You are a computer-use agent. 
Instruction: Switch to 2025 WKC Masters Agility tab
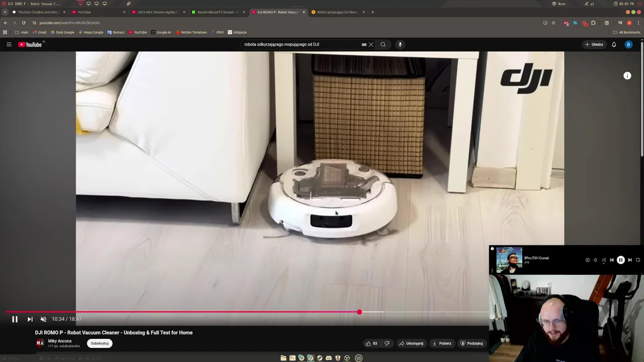point(158,12)
